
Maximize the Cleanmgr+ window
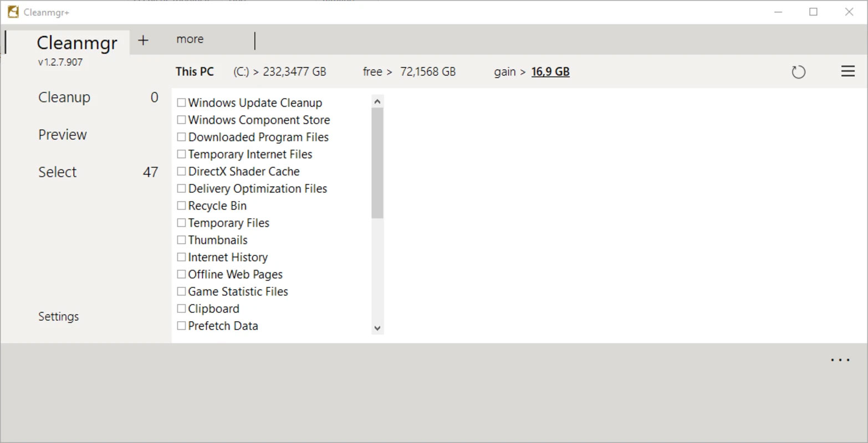813,12
